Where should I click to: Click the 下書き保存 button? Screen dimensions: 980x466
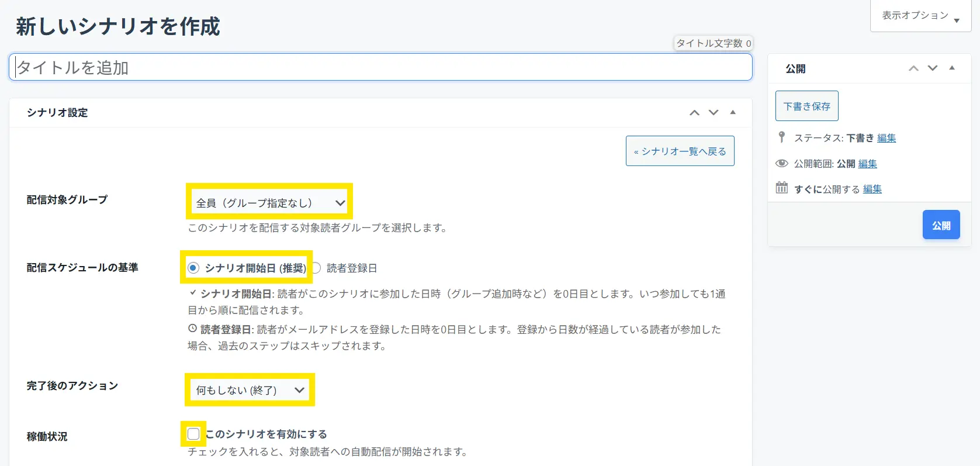tap(806, 106)
